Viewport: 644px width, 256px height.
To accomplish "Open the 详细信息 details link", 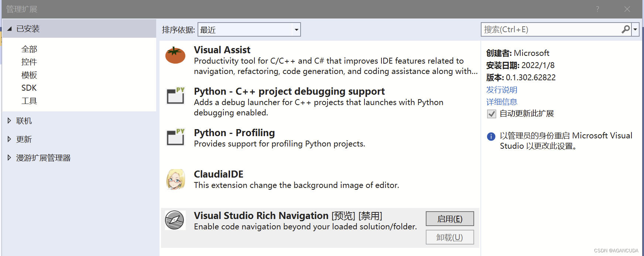I will (x=501, y=102).
